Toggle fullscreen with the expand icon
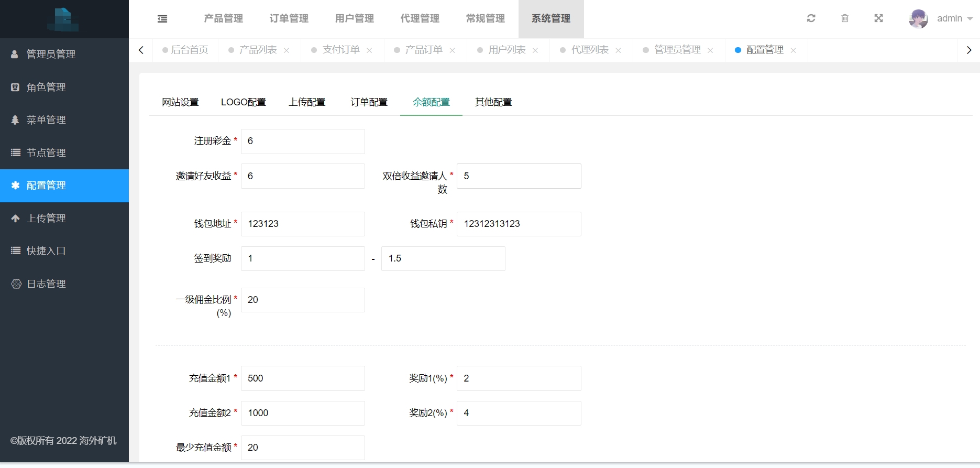 (x=878, y=18)
